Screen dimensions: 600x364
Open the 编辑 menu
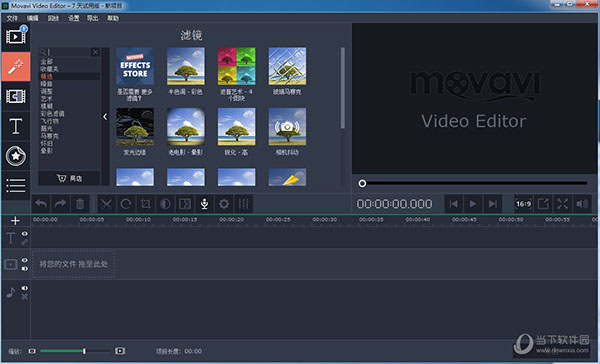click(33, 18)
